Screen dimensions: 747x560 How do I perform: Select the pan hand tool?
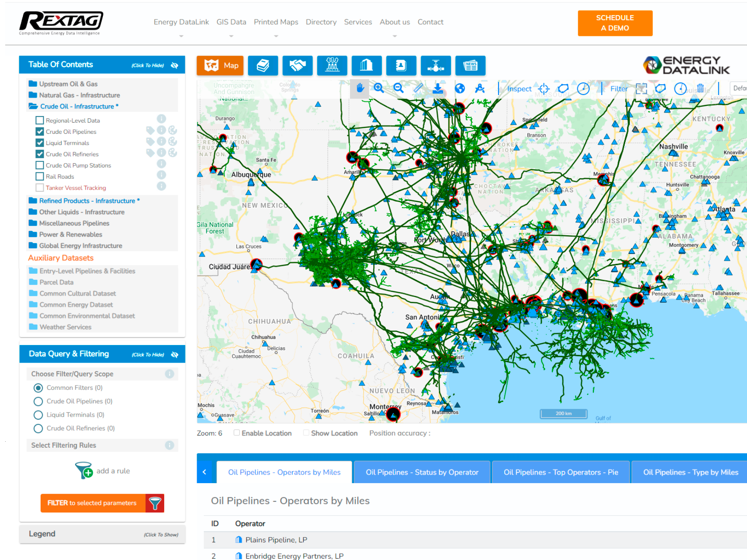tap(360, 89)
